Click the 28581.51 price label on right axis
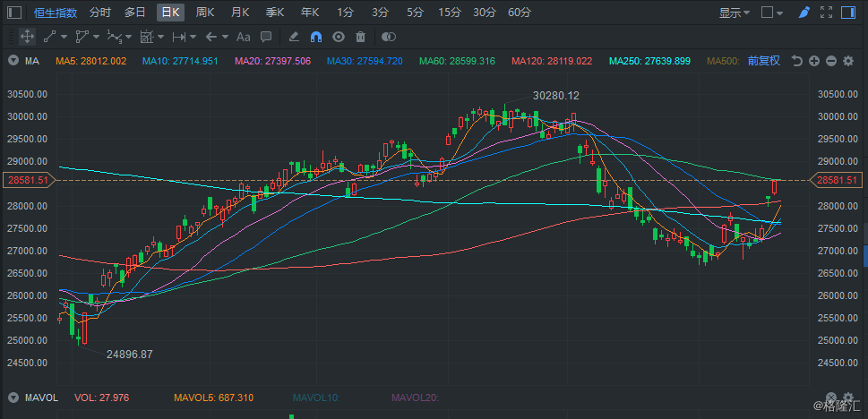Viewport: 868px width, 419px height. pyautogui.click(x=837, y=180)
